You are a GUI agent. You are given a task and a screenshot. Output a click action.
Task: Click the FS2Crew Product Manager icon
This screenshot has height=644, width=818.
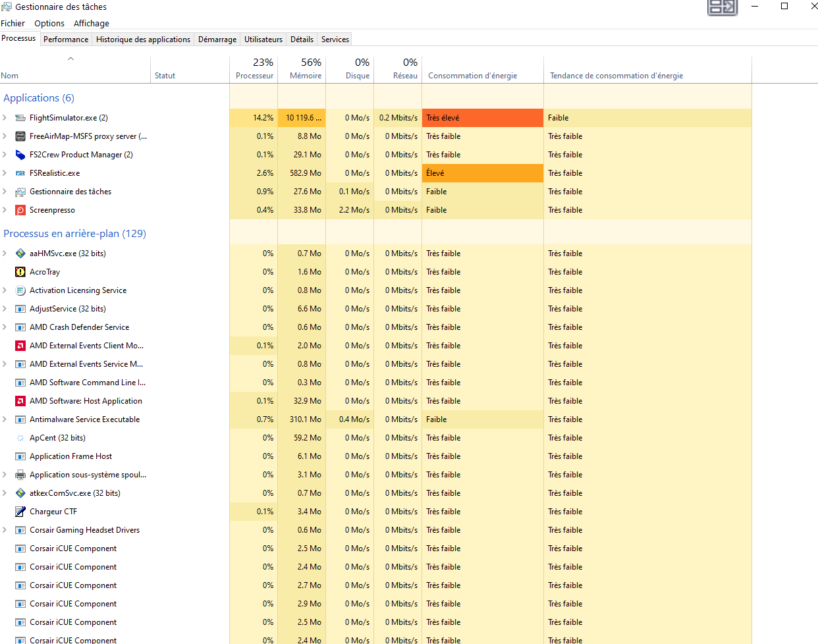pyautogui.click(x=20, y=155)
